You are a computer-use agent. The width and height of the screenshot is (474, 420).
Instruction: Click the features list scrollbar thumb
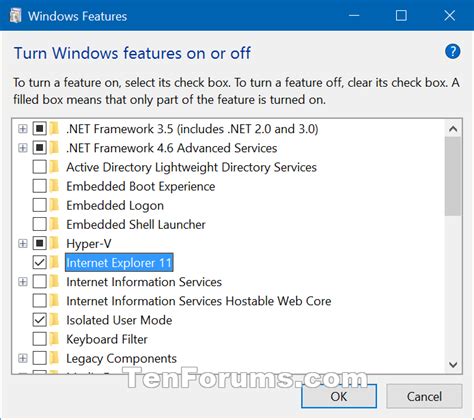tap(453, 176)
